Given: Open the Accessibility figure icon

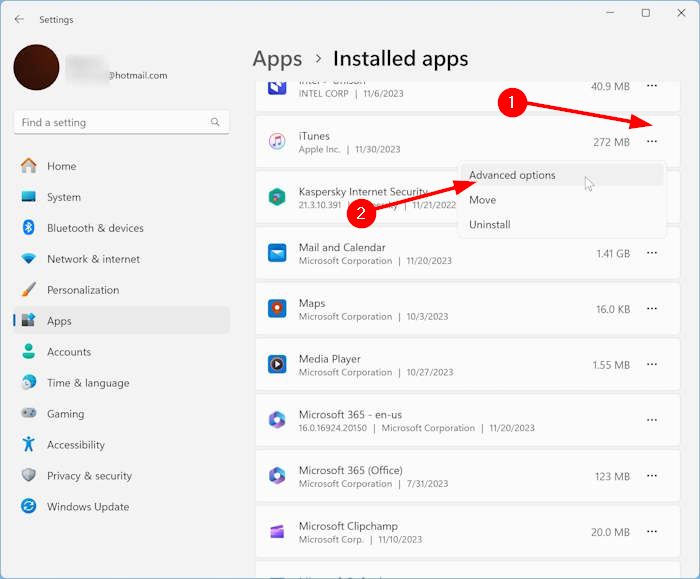Looking at the screenshot, I should (x=29, y=444).
